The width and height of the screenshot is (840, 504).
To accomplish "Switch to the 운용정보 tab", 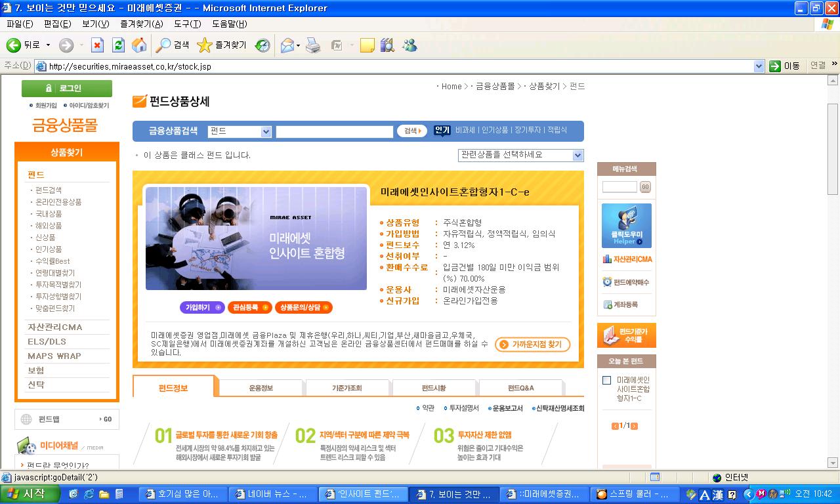I will click(x=261, y=388).
